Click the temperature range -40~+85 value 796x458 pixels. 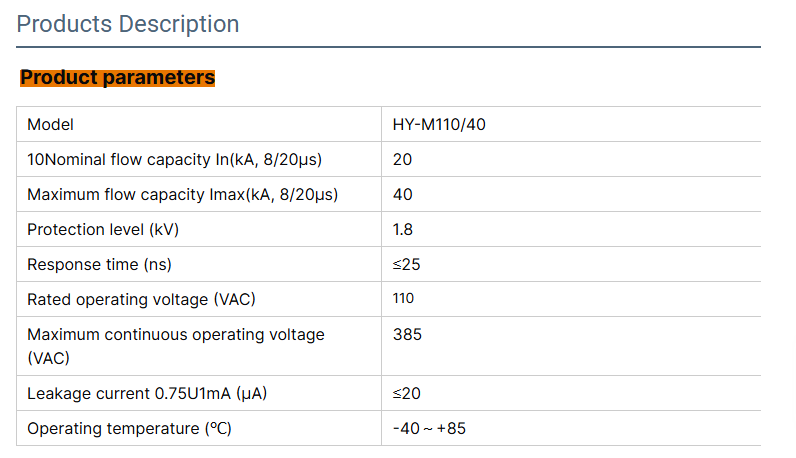430,429
